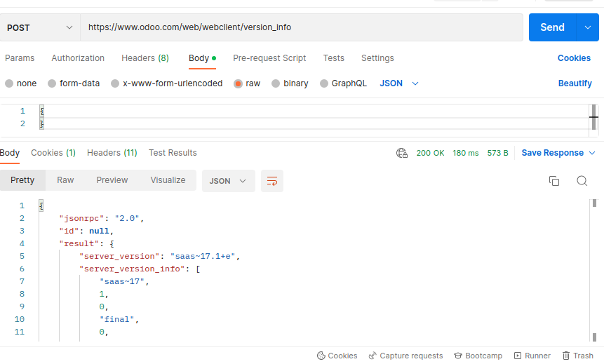The width and height of the screenshot is (604, 364).
Task: Click the network globe lock icon
Action: (402, 153)
